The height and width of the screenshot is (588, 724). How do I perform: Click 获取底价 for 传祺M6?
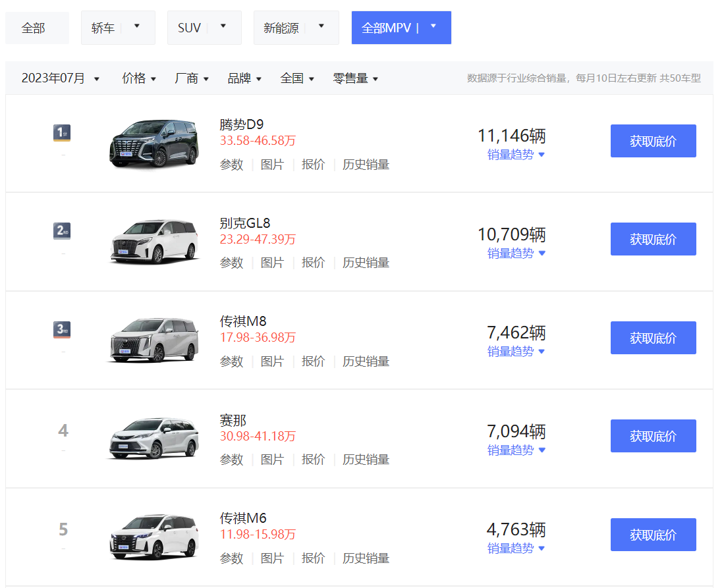[653, 535]
